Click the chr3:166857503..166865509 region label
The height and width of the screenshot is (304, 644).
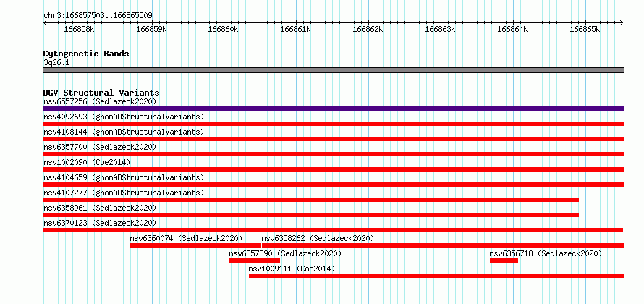tap(98, 16)
